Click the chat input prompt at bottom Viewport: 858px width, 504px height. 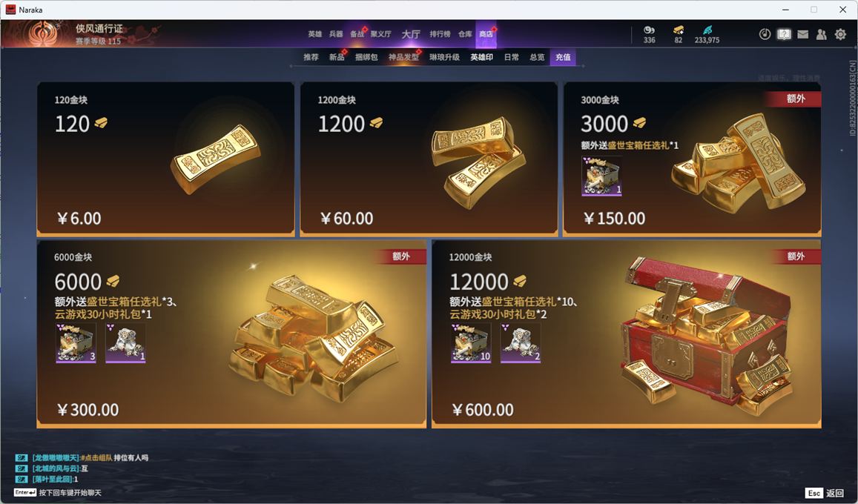[x=57, y=493]
